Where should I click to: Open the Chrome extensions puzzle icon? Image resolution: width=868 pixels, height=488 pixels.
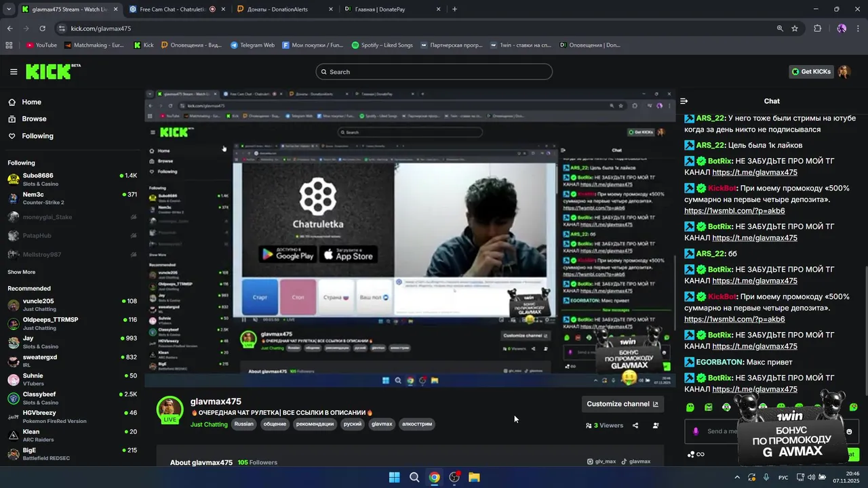click(817, 28)
